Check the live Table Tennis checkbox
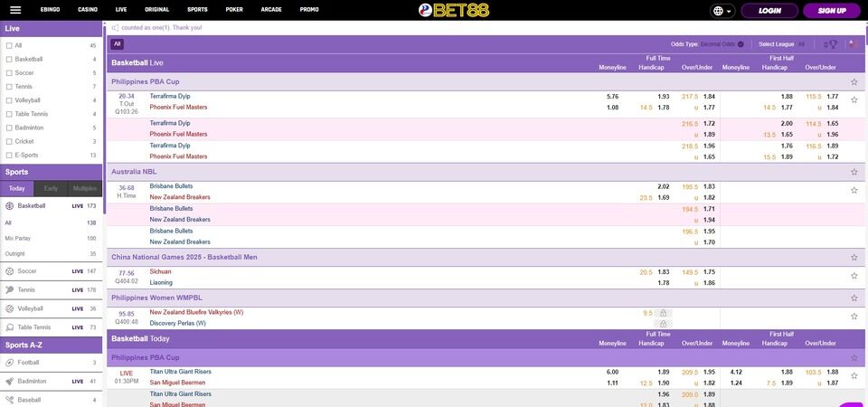The height and width of the screenshot is (407, 868). pos(9,114)
